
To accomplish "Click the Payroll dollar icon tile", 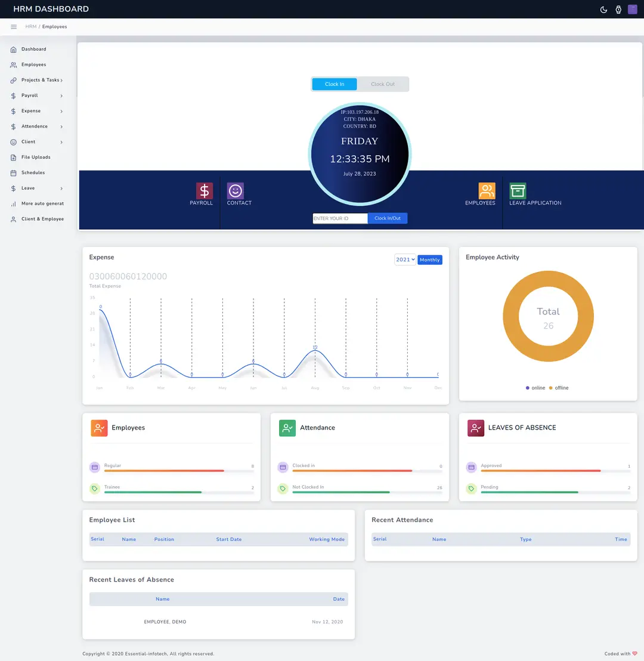I will coord(205,191).
